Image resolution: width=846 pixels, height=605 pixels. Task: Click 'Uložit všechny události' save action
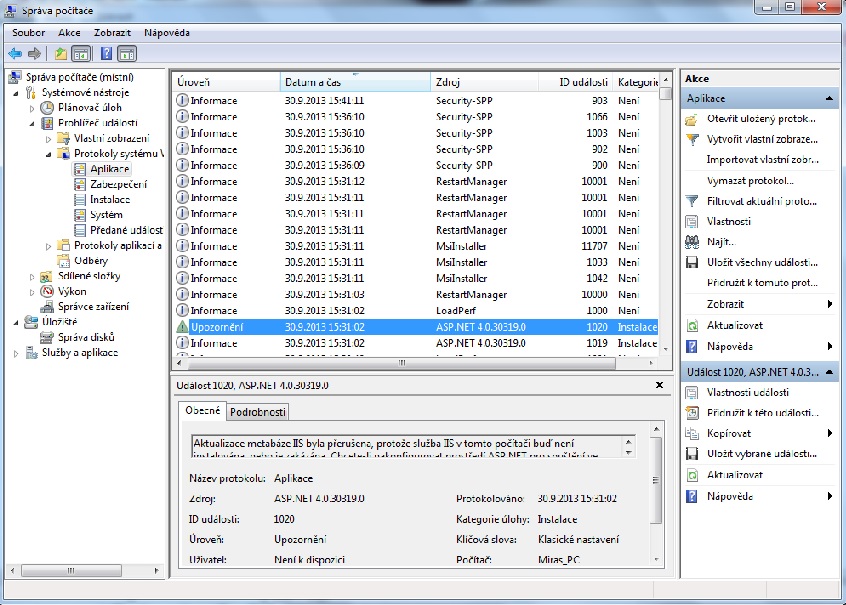[761, 262]
